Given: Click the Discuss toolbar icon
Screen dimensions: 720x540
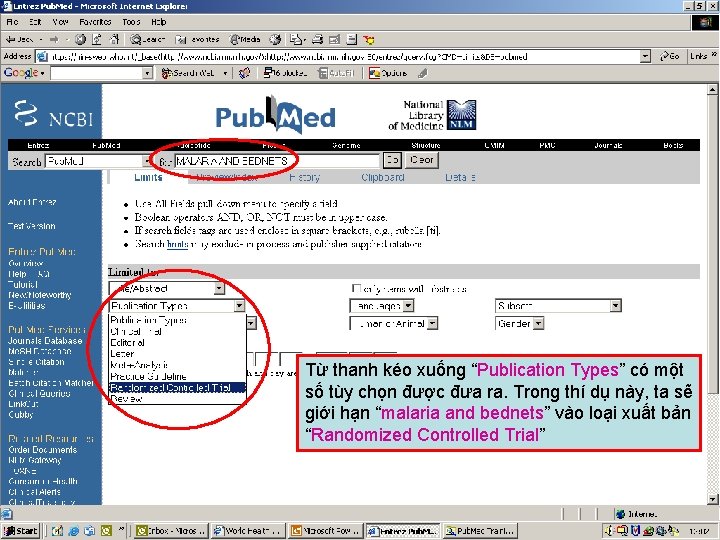Looking at the screenshot, I should 352,39.
